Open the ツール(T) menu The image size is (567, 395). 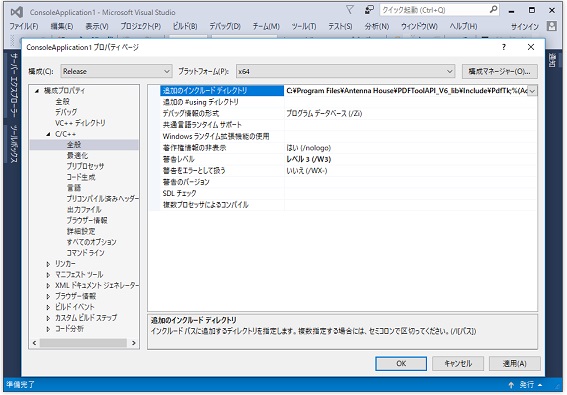click(x=304, y=26)
